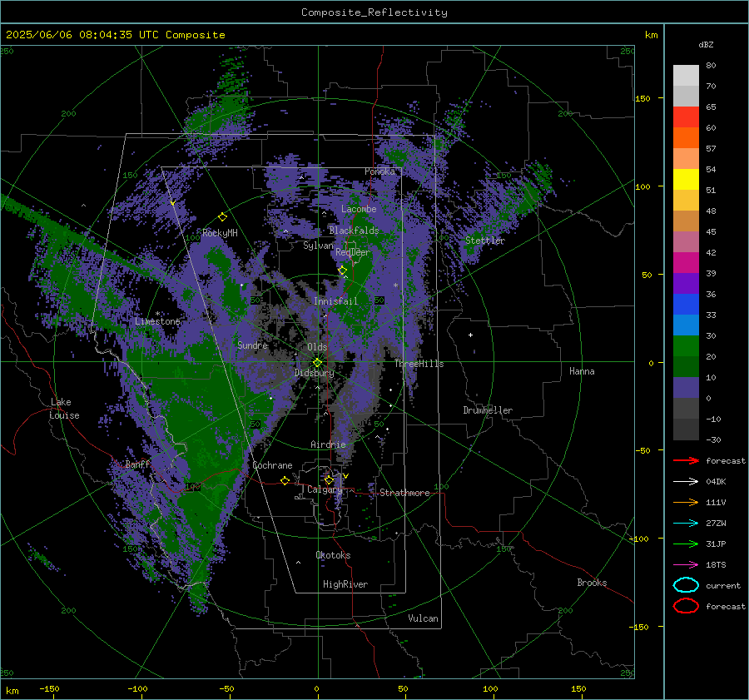Click the Limestone label on the map

tap(157, 321)
